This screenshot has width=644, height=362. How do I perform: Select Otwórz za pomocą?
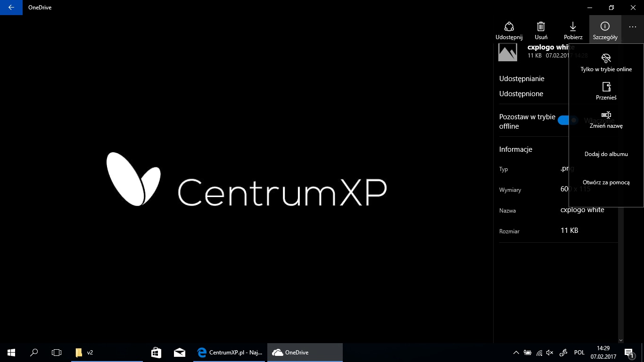606,182
